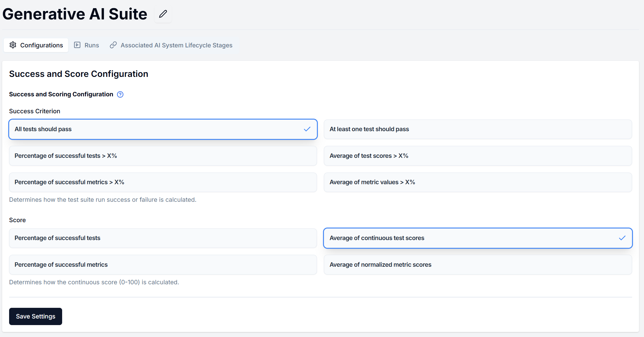This screenshot has height=337, width=644.
Task: Click the checkmark on Average of continuous test scores
Action: [622, 238]
